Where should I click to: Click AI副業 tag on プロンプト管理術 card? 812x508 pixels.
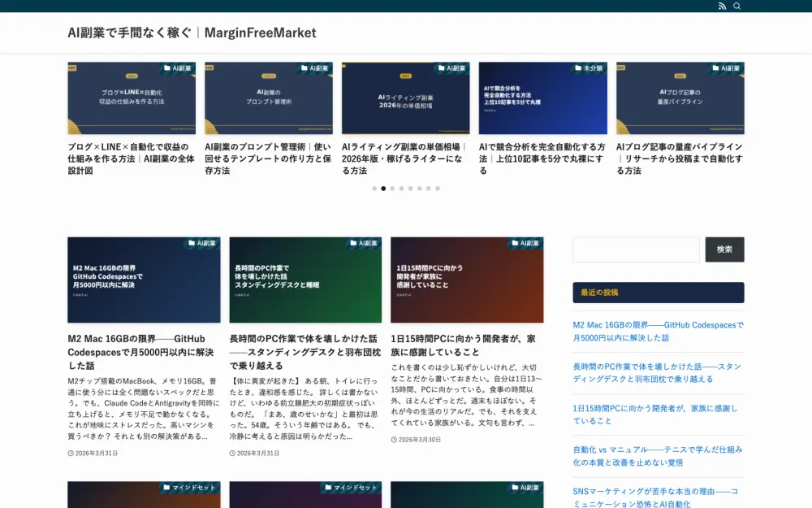pos(315,68)
